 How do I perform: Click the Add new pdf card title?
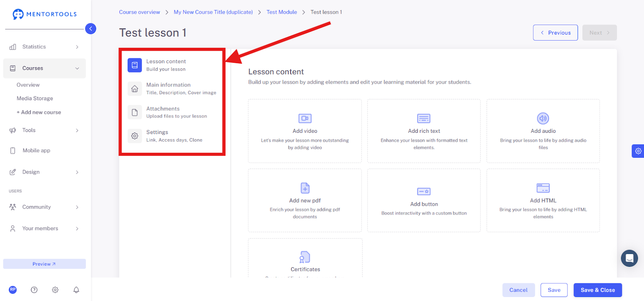pos(305,201)
